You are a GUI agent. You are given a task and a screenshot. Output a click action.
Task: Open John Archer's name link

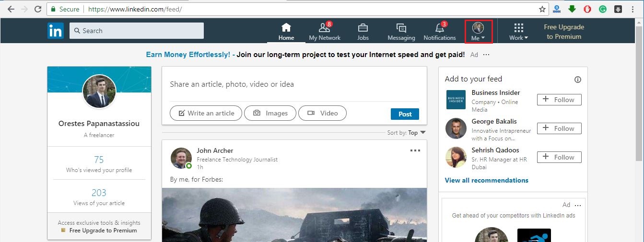coord(215,150)
